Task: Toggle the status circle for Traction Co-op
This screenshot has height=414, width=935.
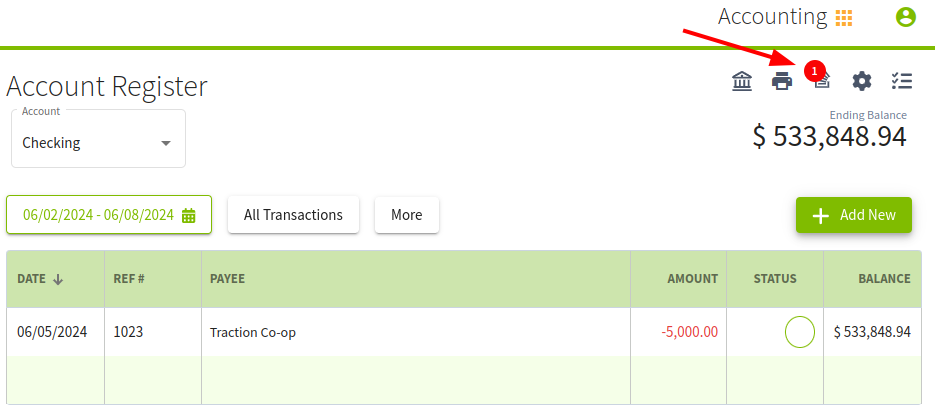Action: 800,332
